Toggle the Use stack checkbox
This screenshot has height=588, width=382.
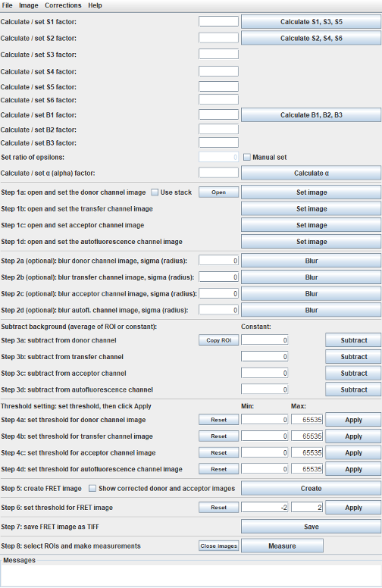point(155,192)
